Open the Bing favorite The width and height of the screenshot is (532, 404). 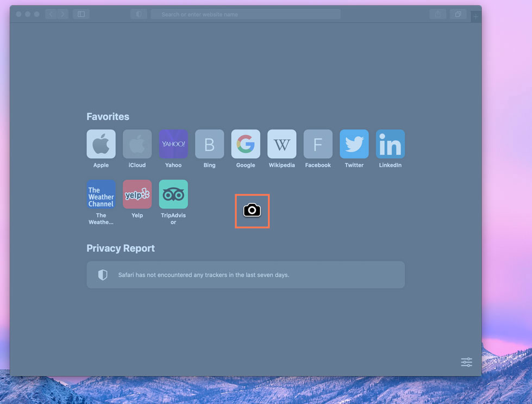point(209,144)
